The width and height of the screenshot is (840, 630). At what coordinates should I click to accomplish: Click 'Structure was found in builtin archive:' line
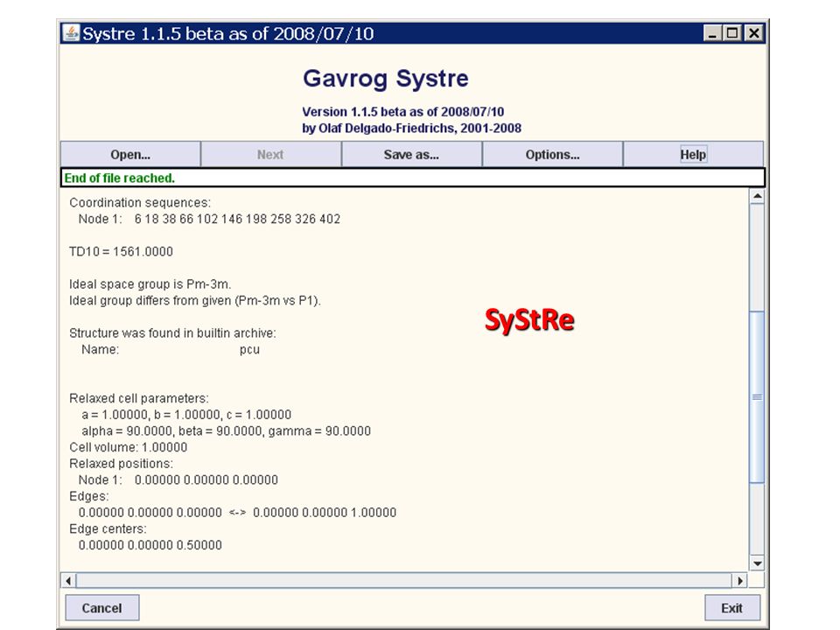173,333
